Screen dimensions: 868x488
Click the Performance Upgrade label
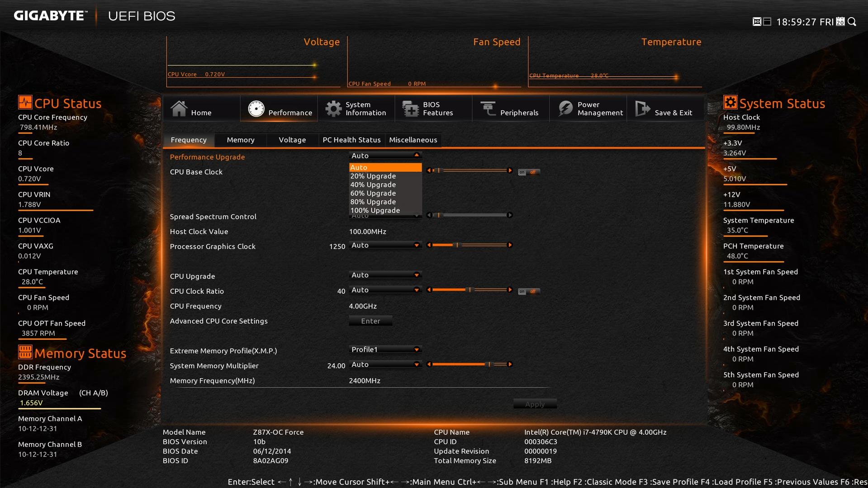point(207,157)
